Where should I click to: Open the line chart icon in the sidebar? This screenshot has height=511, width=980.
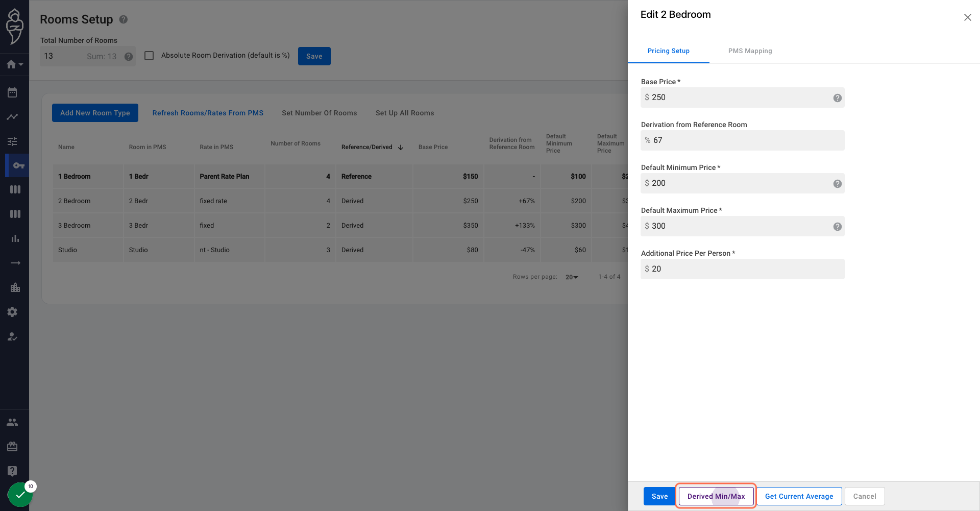(12, 117)
